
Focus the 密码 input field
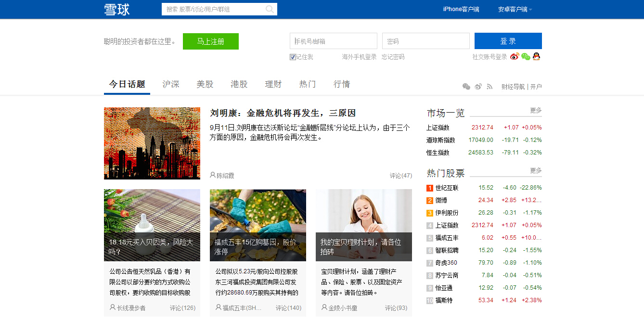(426, 41)
